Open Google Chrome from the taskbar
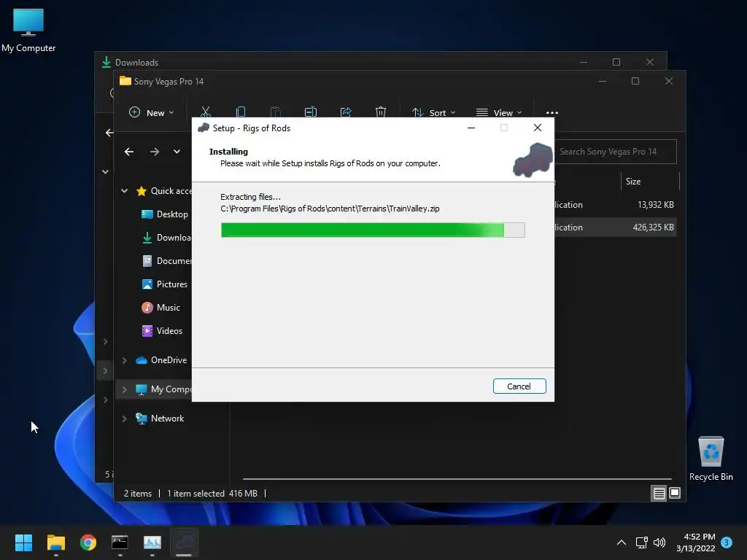Screen dimensions: 747x560 click(x=88, y=542)
